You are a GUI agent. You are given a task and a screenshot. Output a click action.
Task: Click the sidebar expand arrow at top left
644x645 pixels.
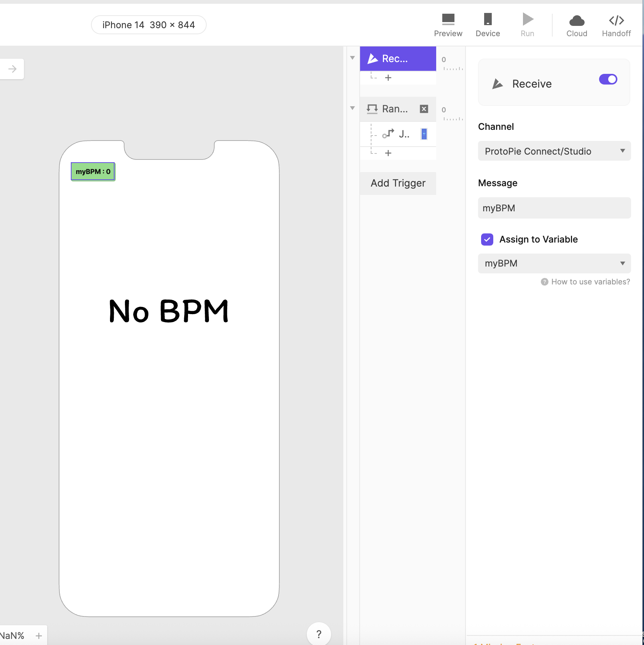pos(11,69)
